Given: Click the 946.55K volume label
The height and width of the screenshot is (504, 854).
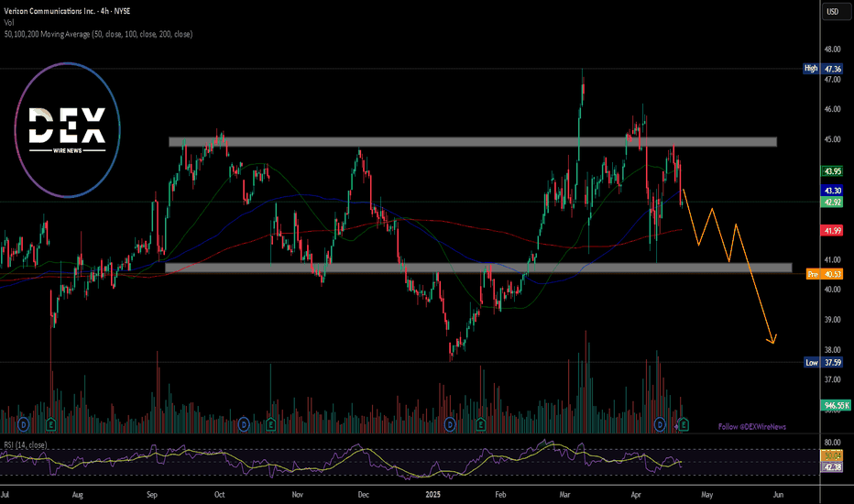Looking at the screenshot, I should [x=836, y=405].
